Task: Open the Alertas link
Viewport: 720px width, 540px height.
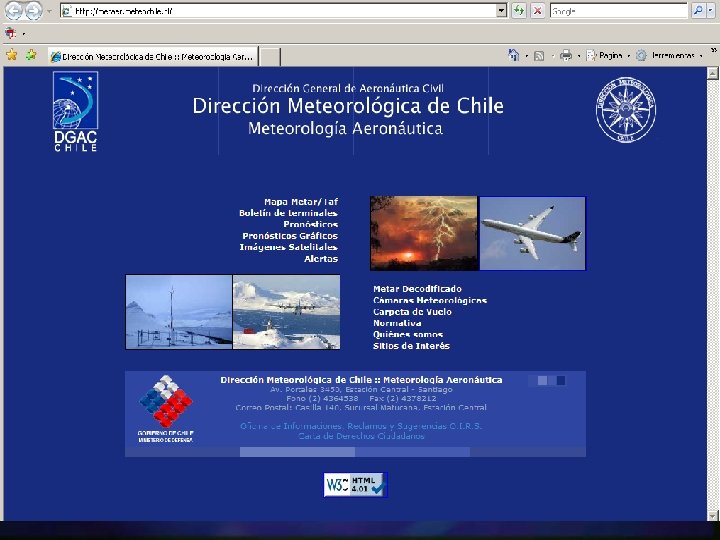Action: click(x=321, y=259)
